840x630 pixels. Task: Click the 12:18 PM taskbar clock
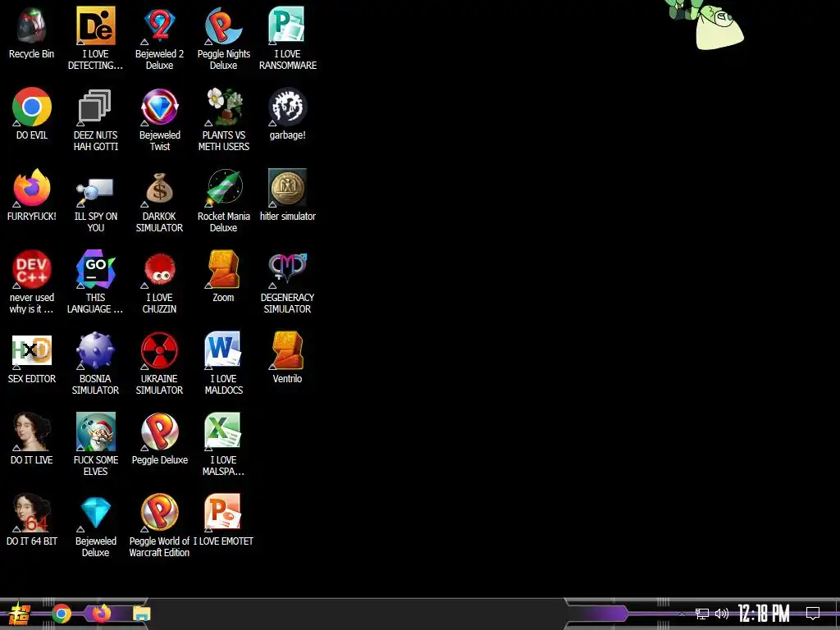tap(764, 614)
